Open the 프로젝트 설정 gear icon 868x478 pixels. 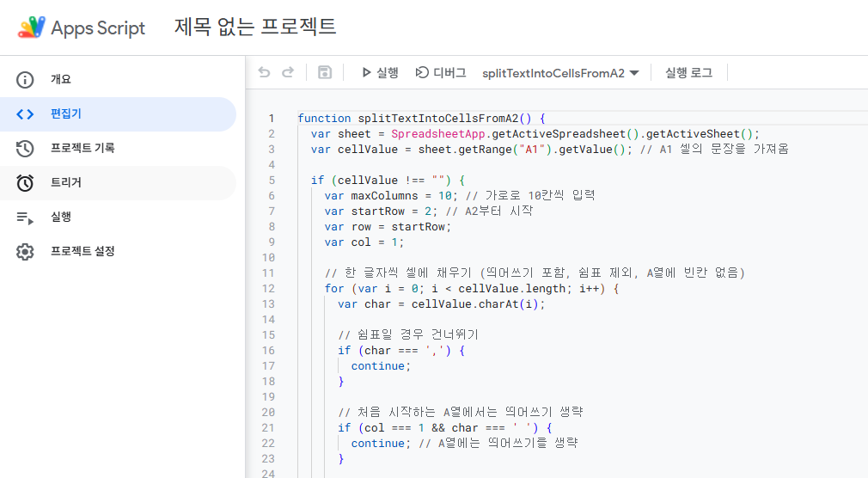pyautogui.click(x=25, y=251)
